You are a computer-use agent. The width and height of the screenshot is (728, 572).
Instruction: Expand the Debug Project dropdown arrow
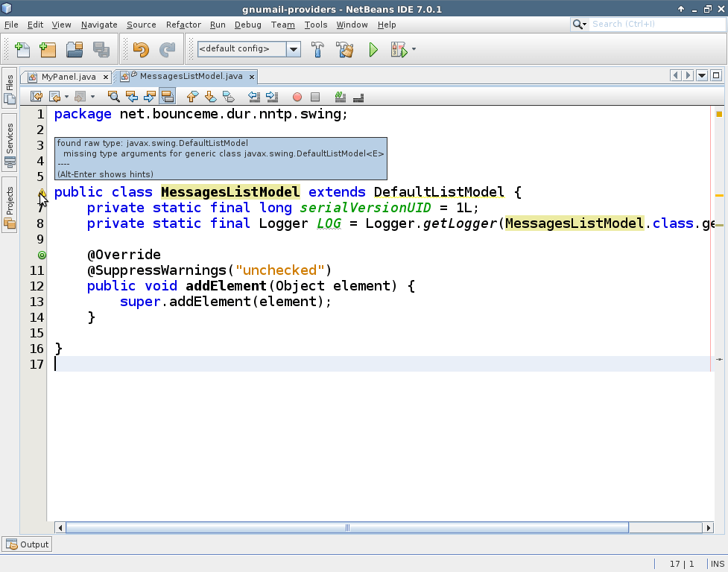coord(414,49)
